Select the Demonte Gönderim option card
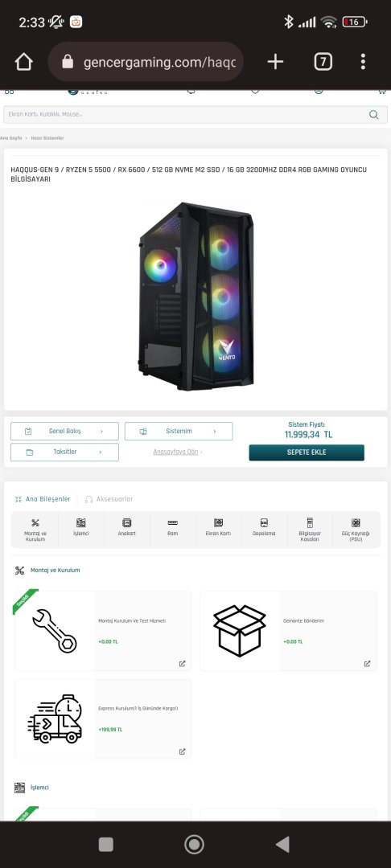 tap(288, 631)
